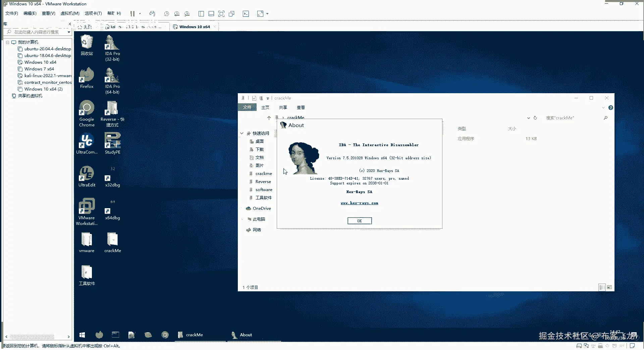Viewport: 644px width, 350px height.
Task: Open the software folder in Explorer quick access
Action: pyautogui.click(x=261, y=190)
